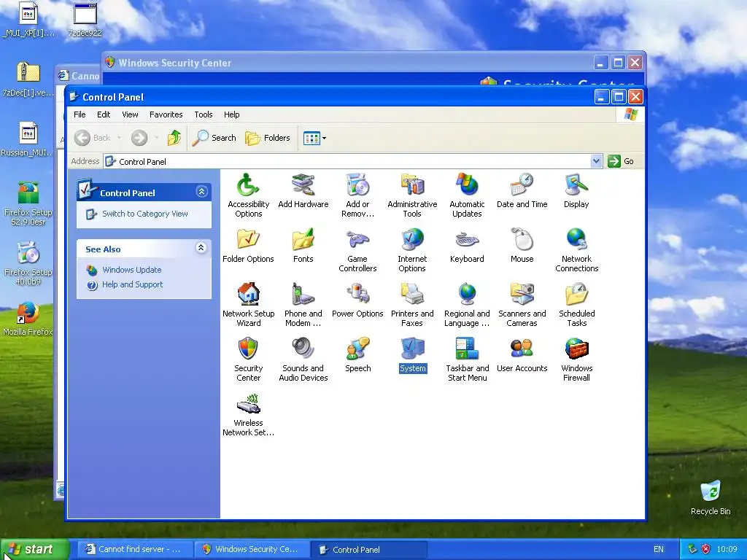Click the Start button

click(x=34, y=549)
